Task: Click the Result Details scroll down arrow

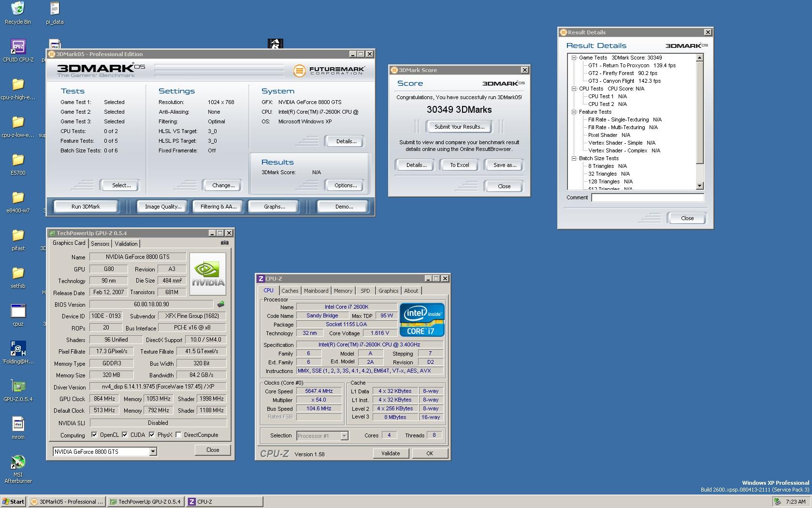Action: click(x=699, y=186)
